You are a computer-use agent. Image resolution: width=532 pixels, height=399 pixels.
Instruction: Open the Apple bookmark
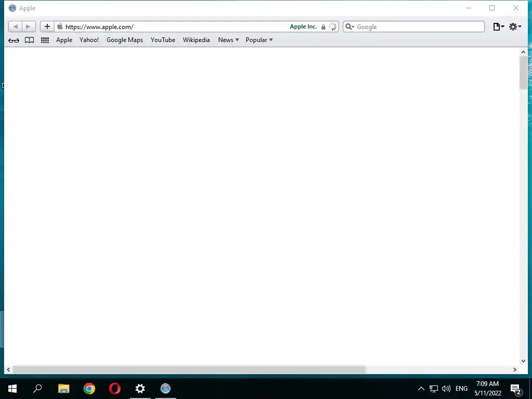(x=64, y=39)
